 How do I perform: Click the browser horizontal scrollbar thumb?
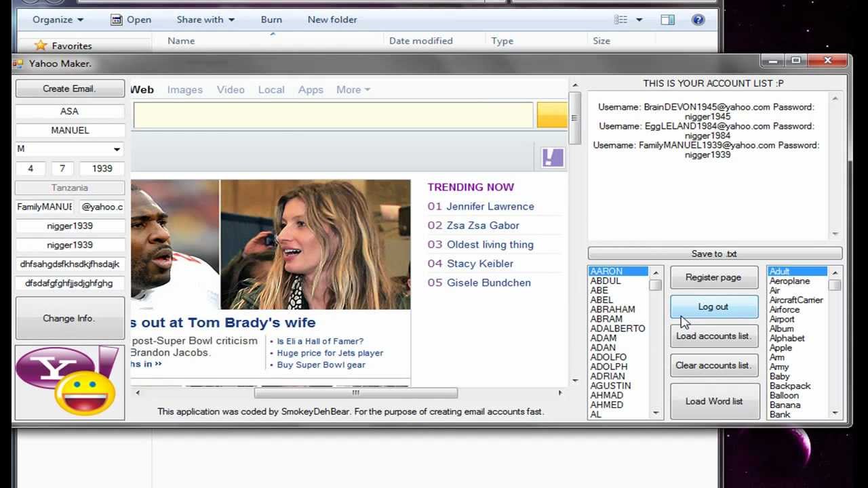click(x=355, y=392)
